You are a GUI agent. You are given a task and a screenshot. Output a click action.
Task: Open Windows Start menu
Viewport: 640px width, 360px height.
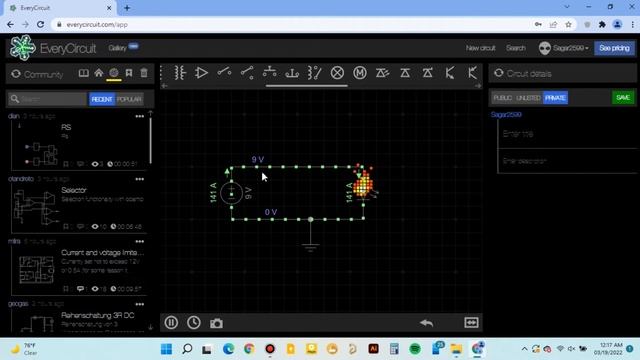167,349
